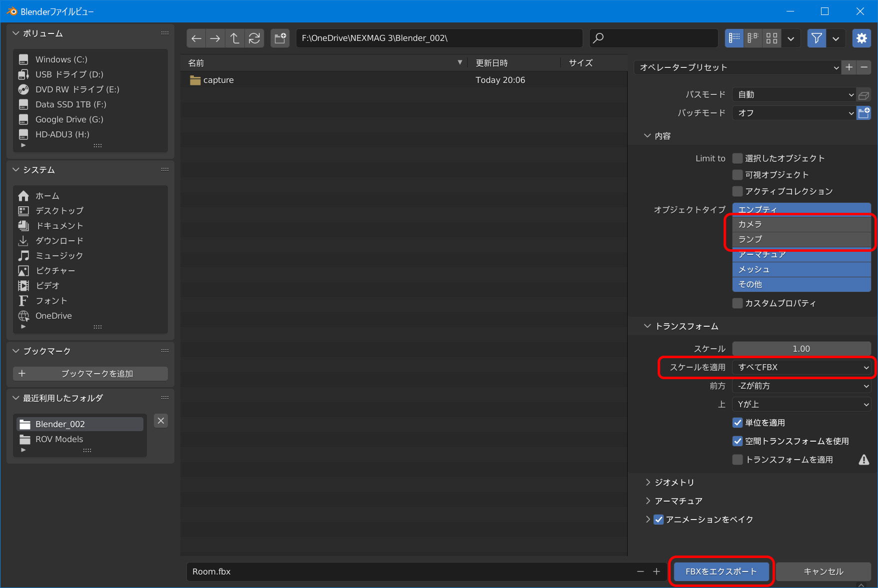Go forward to next folder arrow
This screenshot has width=878, height=588.
[x=215, y=38]
